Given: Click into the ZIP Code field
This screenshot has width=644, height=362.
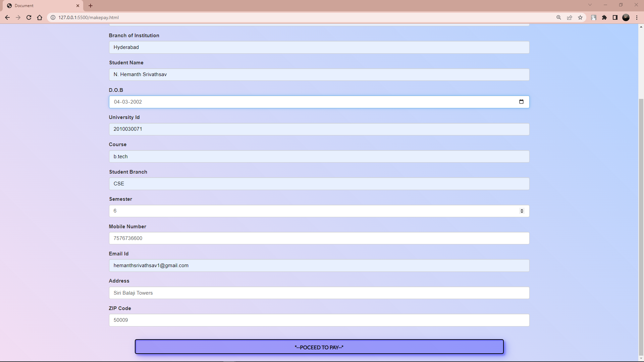Looking at the screenshot, I should coord(319,320).
